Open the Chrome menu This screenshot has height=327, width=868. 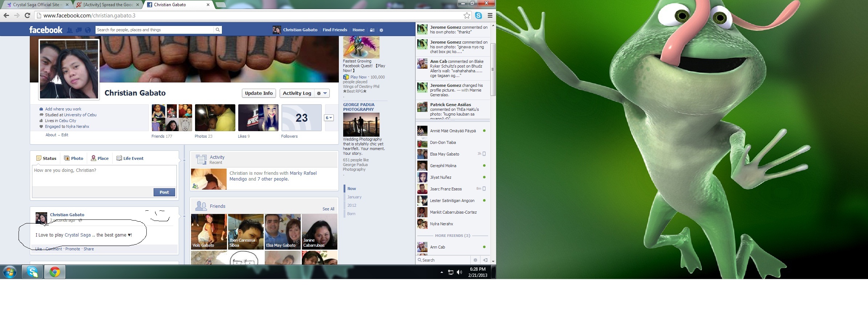pos(490,15)
